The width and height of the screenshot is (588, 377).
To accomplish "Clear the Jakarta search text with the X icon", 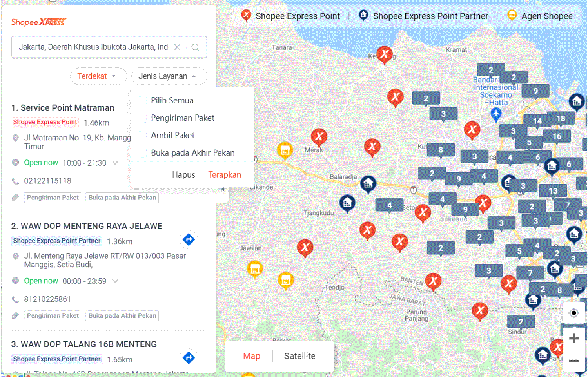I will [x=177, y=47].
